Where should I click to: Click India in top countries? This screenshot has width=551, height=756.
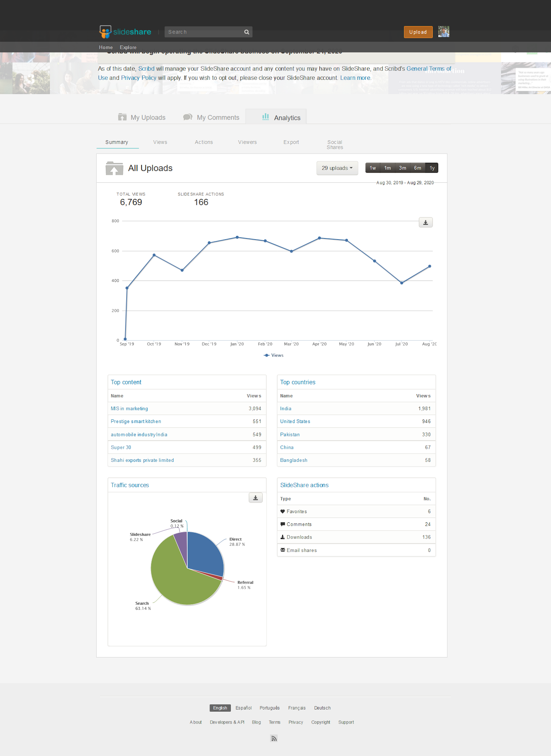pyautogui.click(x=286, y=409)
